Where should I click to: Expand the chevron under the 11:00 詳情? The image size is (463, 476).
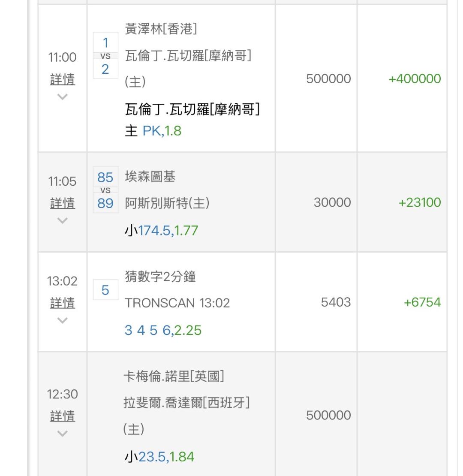63,97
